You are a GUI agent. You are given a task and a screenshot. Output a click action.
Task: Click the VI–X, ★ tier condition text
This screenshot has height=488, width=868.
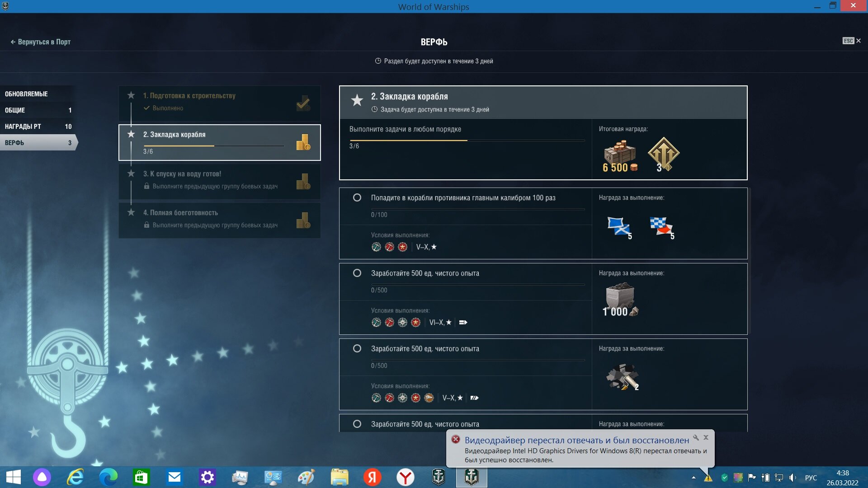click(440, 323)
